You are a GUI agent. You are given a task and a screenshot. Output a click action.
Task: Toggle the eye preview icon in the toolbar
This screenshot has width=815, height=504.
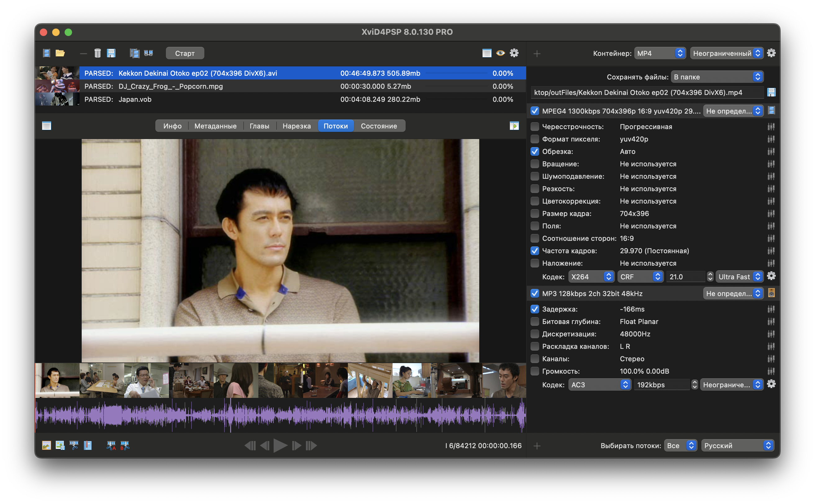tap(500, 53)
